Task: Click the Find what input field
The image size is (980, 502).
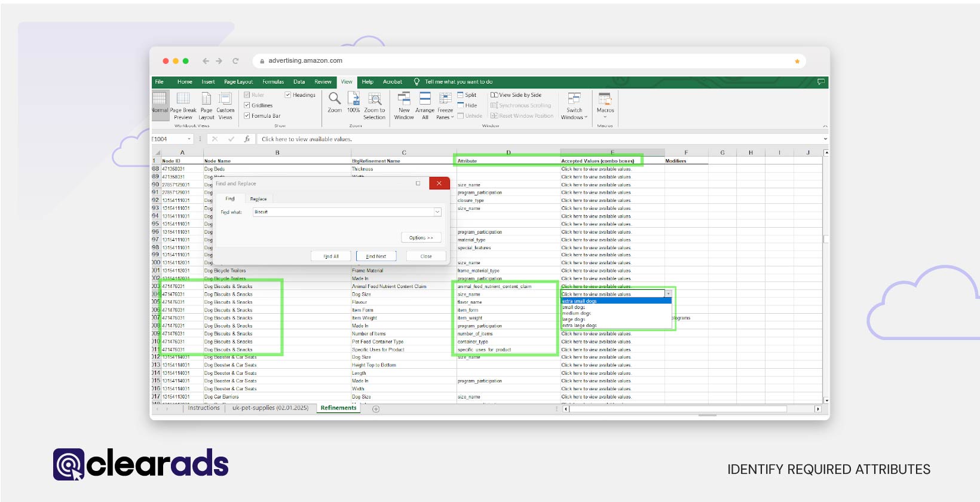Action: (x=344, y=212)
